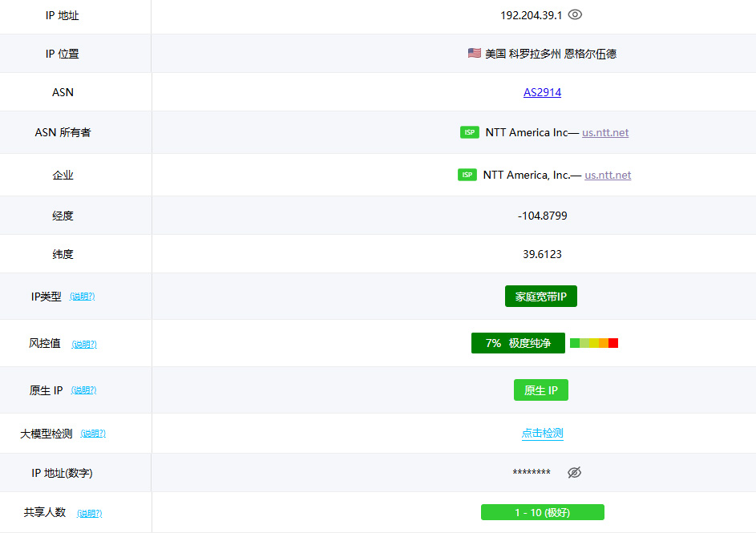This screenshot has width=756, height=533.
Task: Open 说明 help next to 大模型检测
Action: [93, 434]
